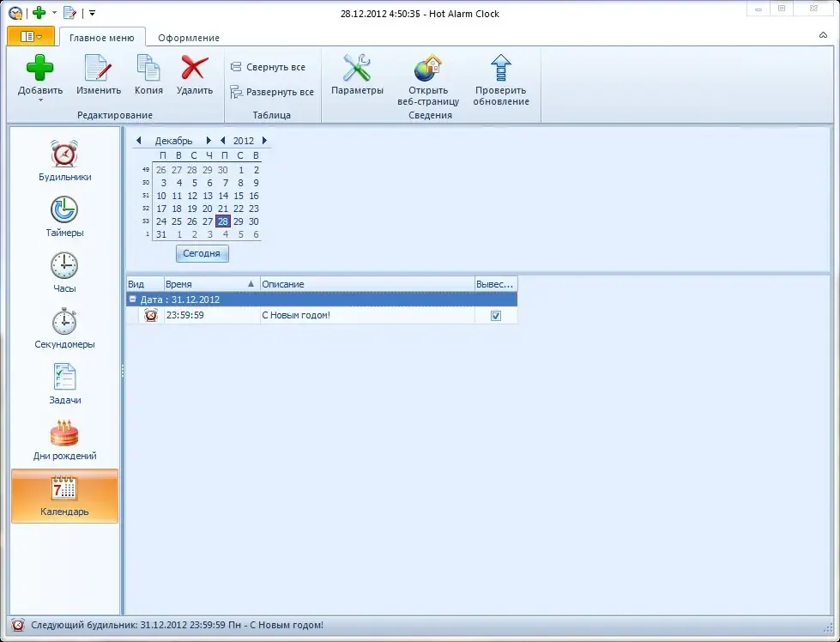Open the Таймеры section
The height and width of the screenshot is (642, 840).
64,216
